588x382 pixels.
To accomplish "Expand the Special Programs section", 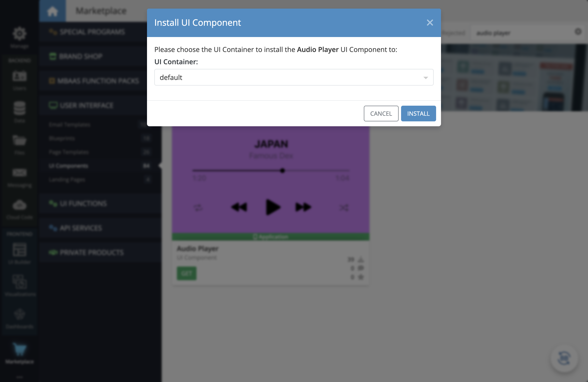I will point(92,31).
